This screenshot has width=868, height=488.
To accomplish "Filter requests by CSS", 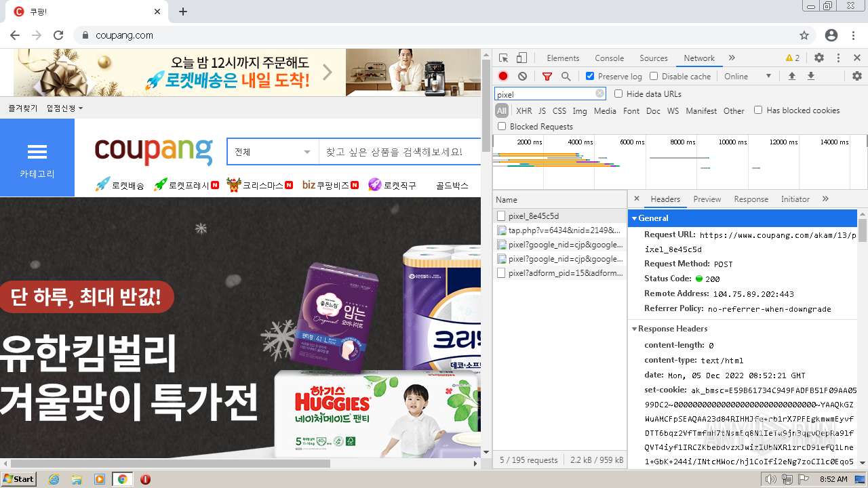I will 559,111.
